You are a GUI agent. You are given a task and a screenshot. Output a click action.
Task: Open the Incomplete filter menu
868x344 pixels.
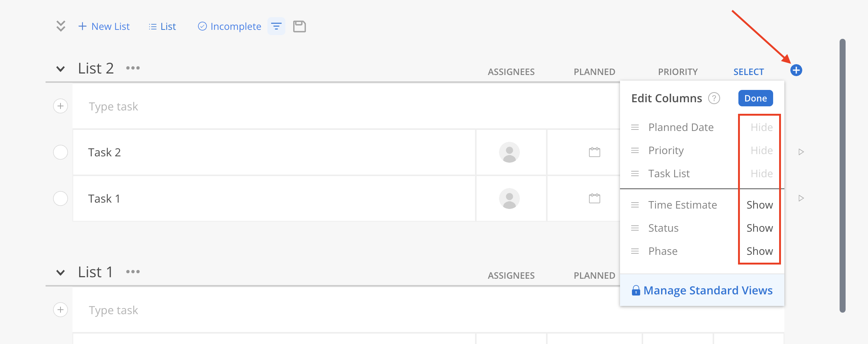point(229,26)
